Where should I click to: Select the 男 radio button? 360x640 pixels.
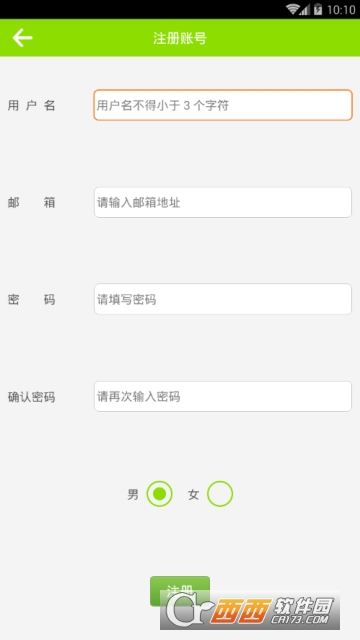pyautogui.click(x=159, y=494)
